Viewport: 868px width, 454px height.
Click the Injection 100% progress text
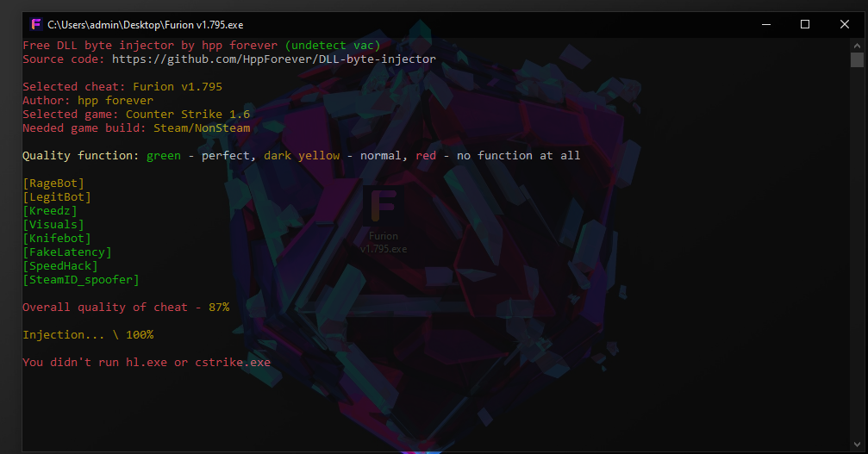(88, 335)
